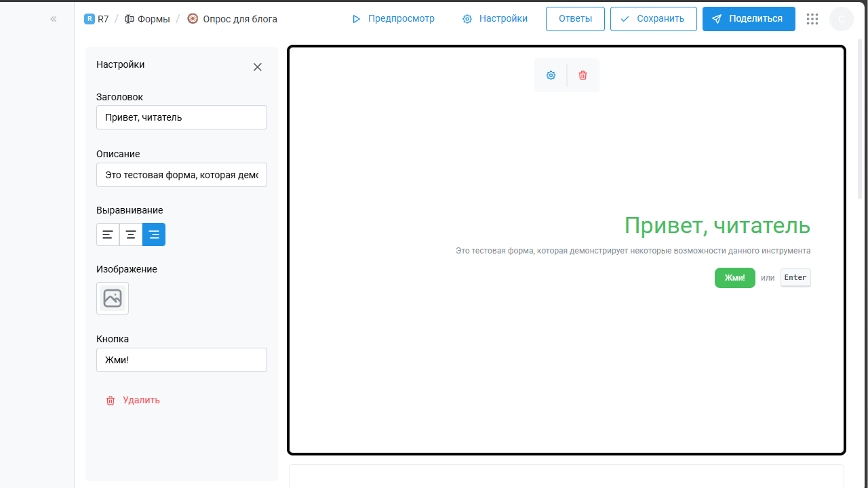Set alignment to left
This screenshot has height=488, width=868.
pyautogui.click(x=108, y=235)
